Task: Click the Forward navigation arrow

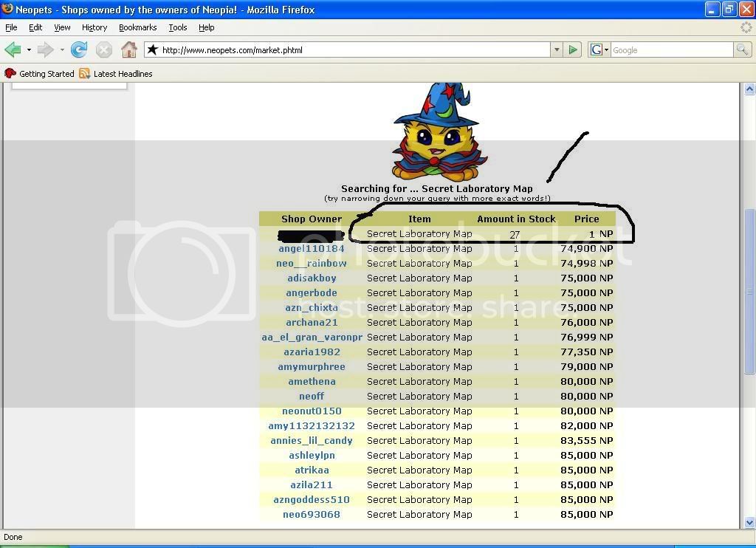Action: pyautogui.click(x=45, y=50)
